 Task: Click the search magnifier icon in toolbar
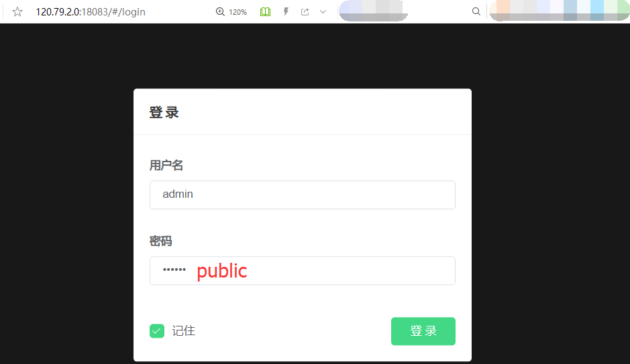pyautogui.click(x=476, y=11)
